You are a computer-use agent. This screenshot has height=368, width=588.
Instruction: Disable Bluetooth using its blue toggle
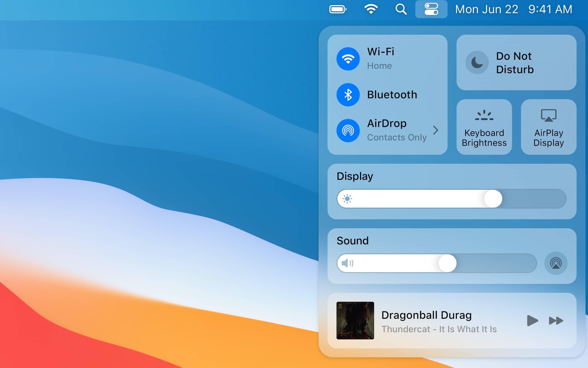tap(348, 95)
